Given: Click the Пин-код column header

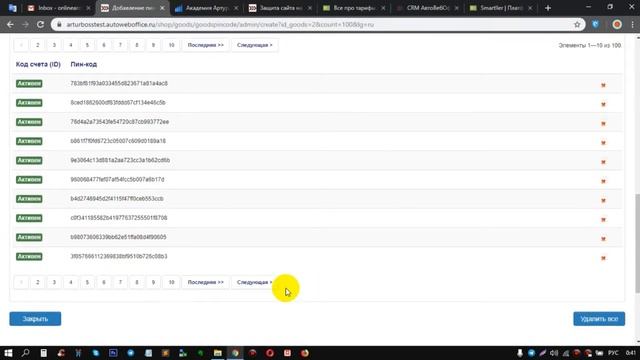Looking at the screenshot, I should 84,64.
